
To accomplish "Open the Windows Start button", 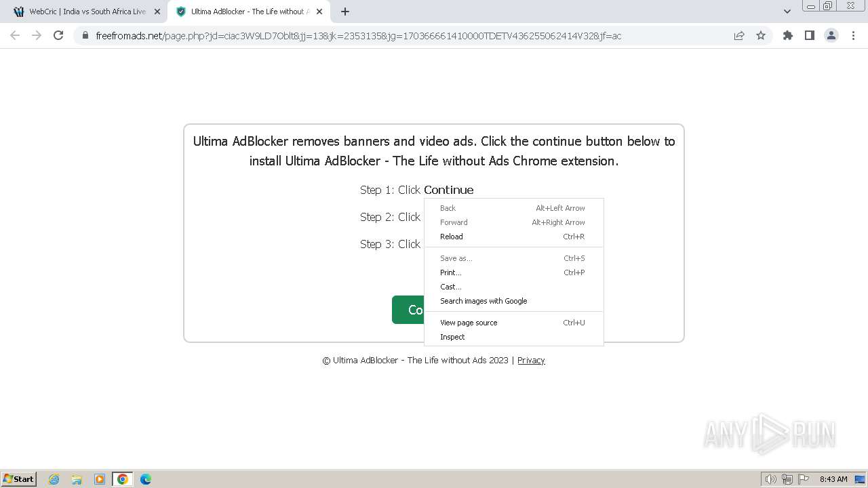I will [18, 479].
